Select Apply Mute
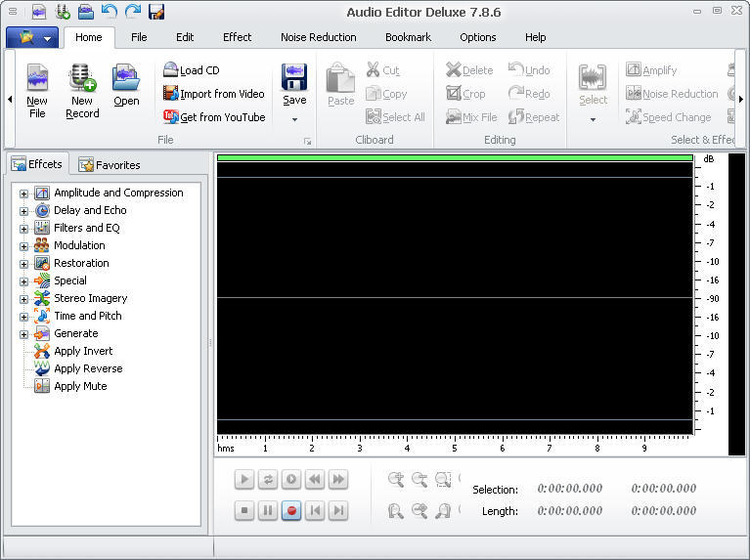The width and height of the screenshot is (750, 560). pos(70,386)
